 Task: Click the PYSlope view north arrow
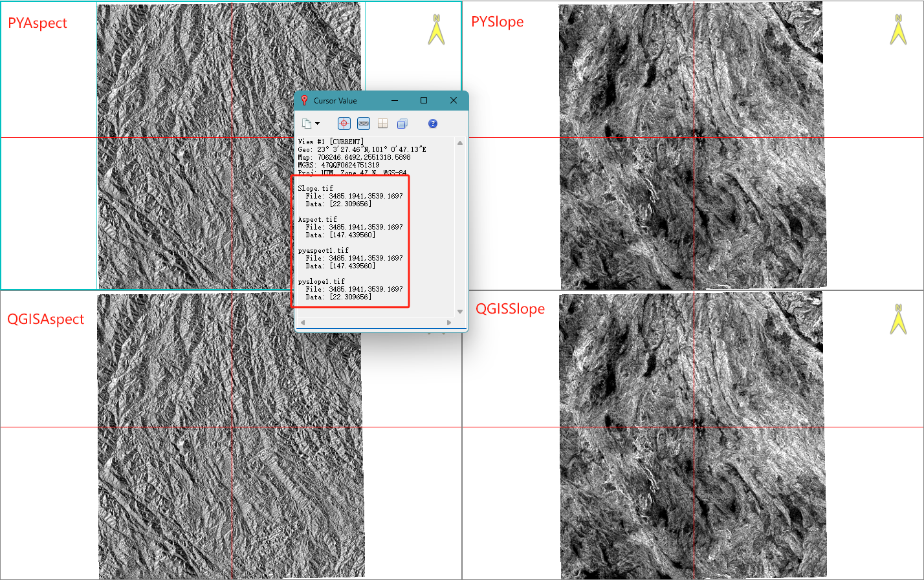click(x=898, y=30)
